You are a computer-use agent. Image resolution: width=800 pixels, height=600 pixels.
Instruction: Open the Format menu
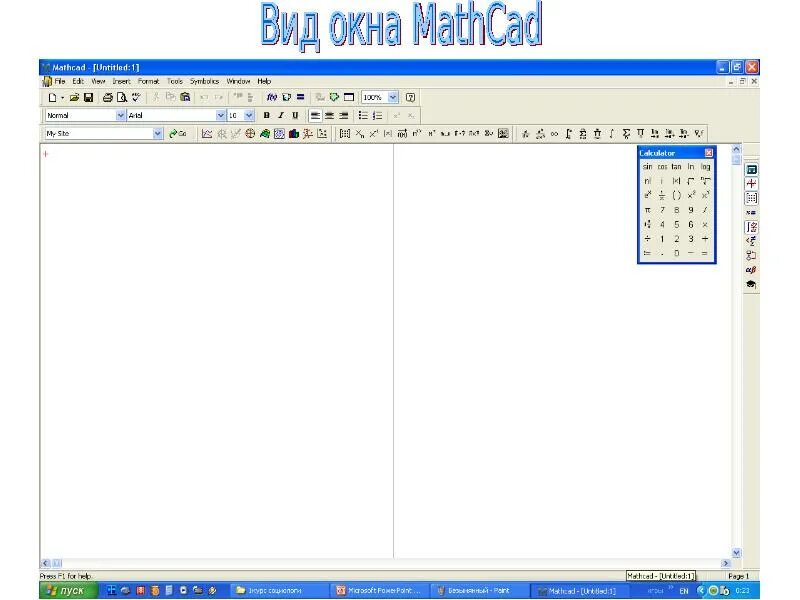[x=148, y=81]
